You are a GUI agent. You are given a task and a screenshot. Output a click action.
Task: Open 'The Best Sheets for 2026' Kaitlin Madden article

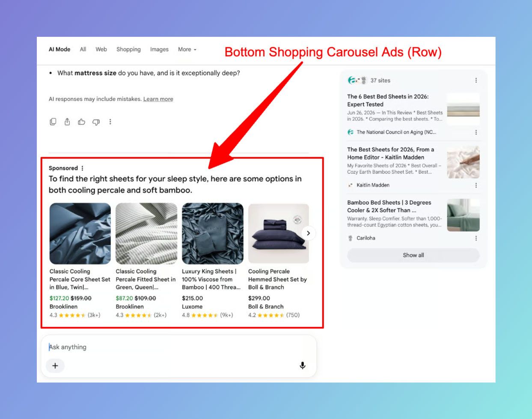click(x=390, y=154)
